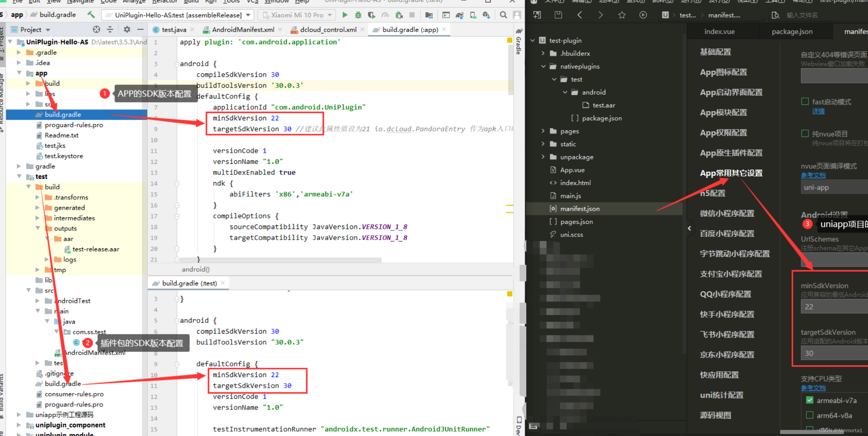
Task: Switch to the AndroidManifest.xml editor tab
Action: [243, 30]
